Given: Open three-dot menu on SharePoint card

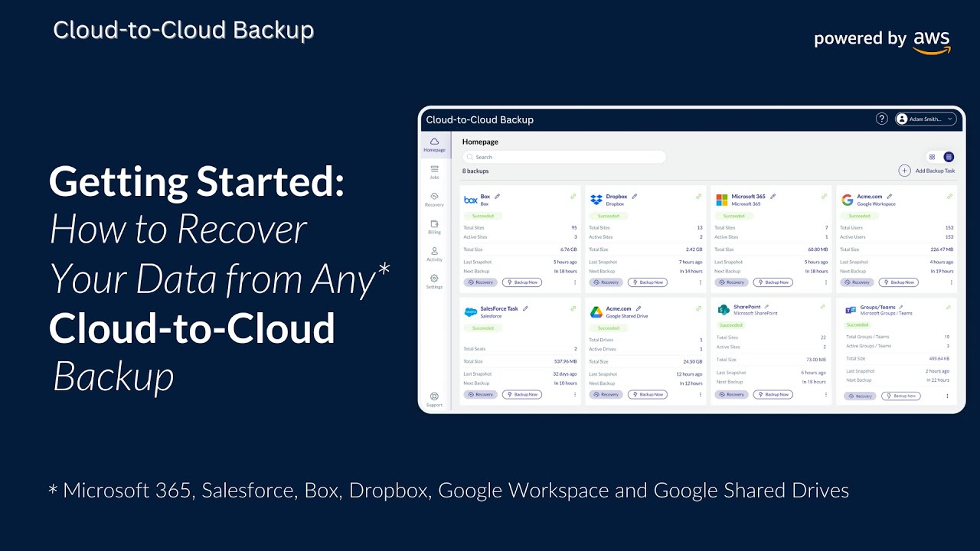Looking at the screenshot, I should 825,395.
